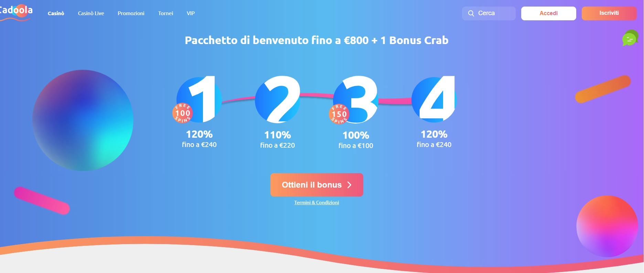Screen dimensions: 644x273
Task: Open the live chat bubble icon
Action: 630,39
